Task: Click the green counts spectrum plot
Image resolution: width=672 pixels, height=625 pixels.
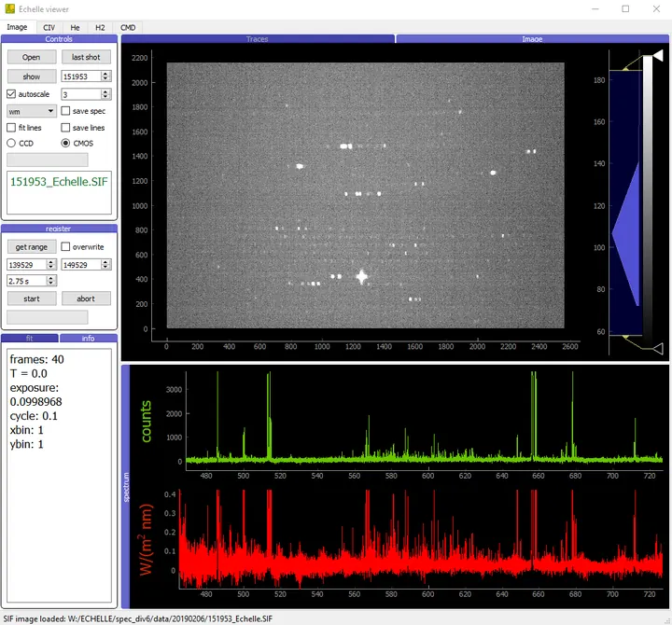Action: 424,420
